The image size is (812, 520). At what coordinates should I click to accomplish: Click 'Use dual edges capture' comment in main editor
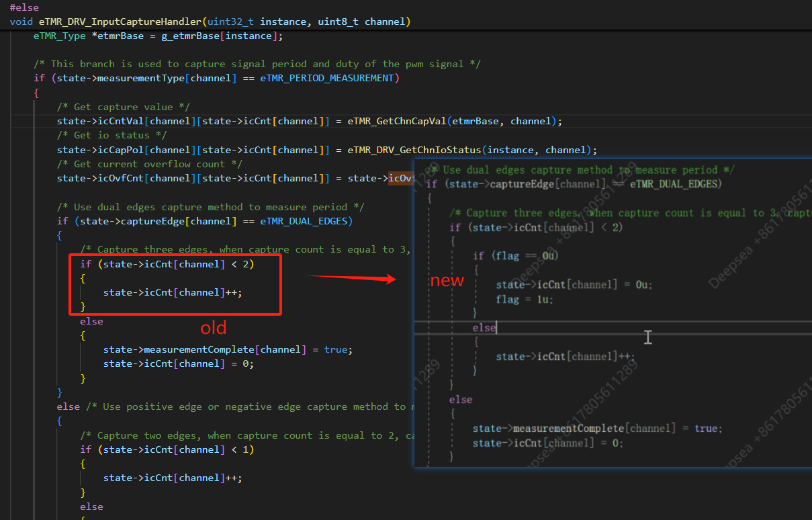(x=211, y=206)
